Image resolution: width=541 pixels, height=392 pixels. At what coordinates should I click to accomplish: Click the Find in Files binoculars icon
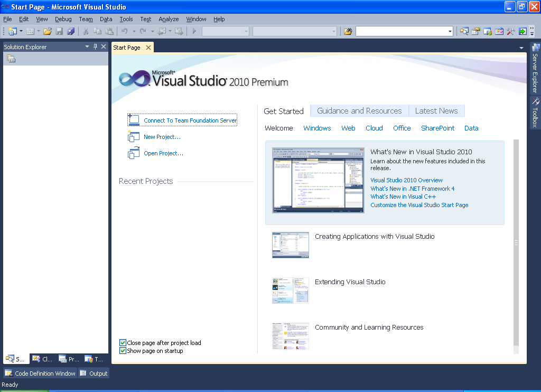348,31
